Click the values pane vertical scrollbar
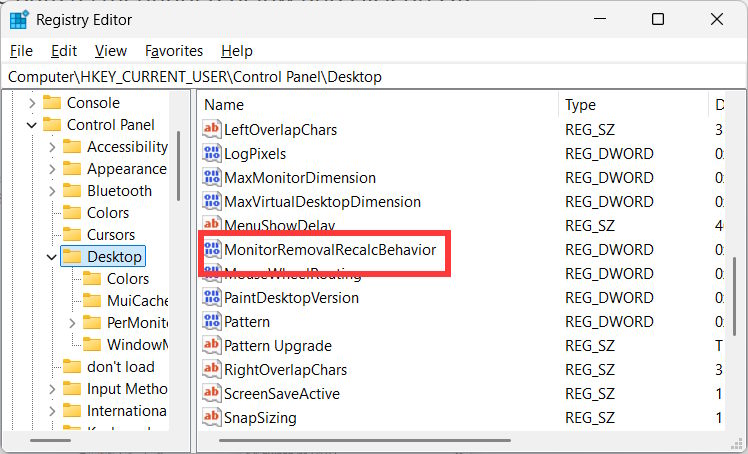 coord(735,296)
